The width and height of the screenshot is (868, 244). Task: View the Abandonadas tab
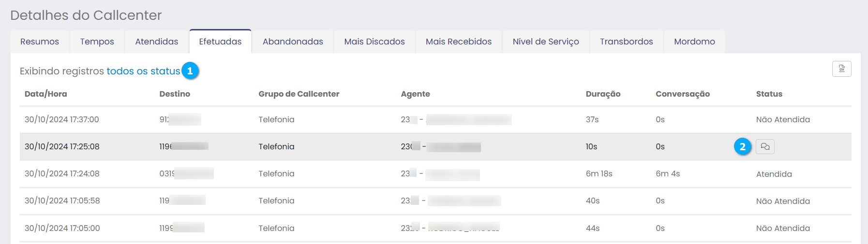[x=293, y=42]
